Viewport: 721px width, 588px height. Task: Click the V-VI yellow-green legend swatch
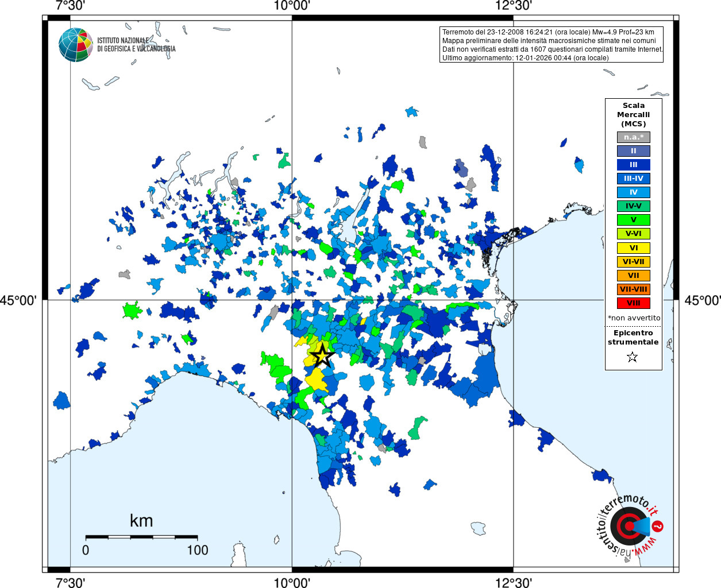(x=634, y=234)
